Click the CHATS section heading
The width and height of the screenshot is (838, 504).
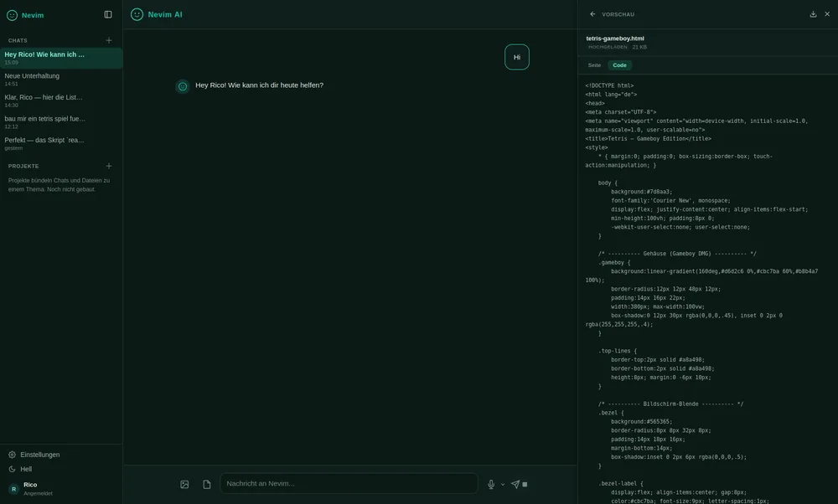click(18, 40)
